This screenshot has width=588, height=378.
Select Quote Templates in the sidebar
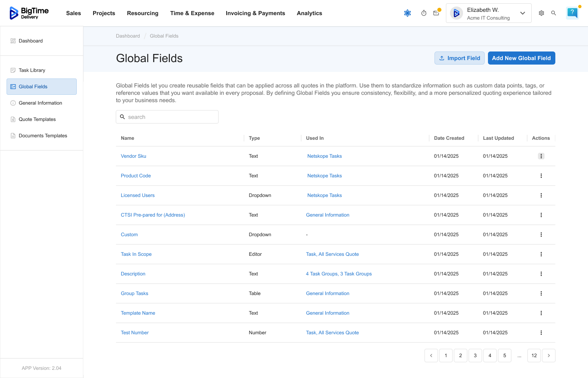pos(37,119)
